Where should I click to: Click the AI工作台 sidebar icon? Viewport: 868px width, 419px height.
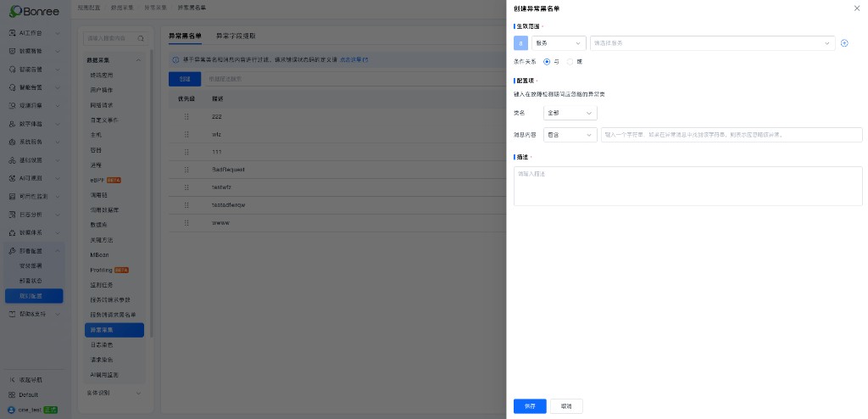12,33
